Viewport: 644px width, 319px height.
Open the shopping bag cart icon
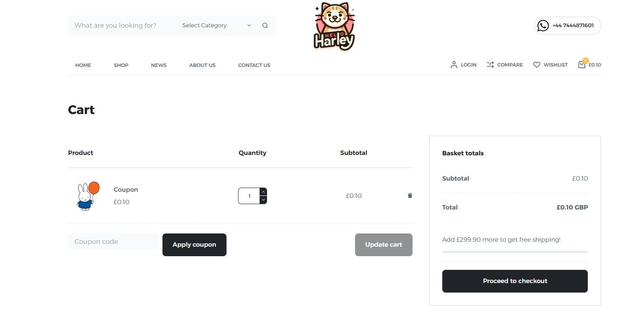pos(582,64)
